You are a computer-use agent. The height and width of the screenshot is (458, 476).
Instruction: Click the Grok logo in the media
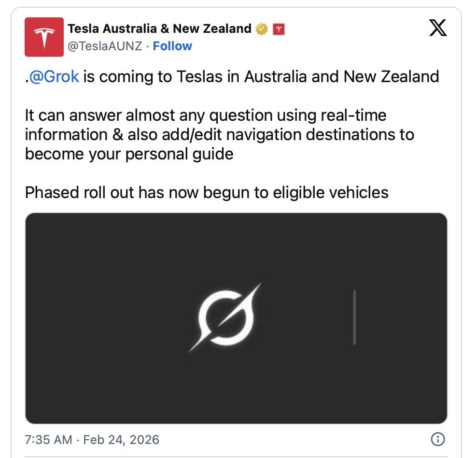click(x=225, y=316)
